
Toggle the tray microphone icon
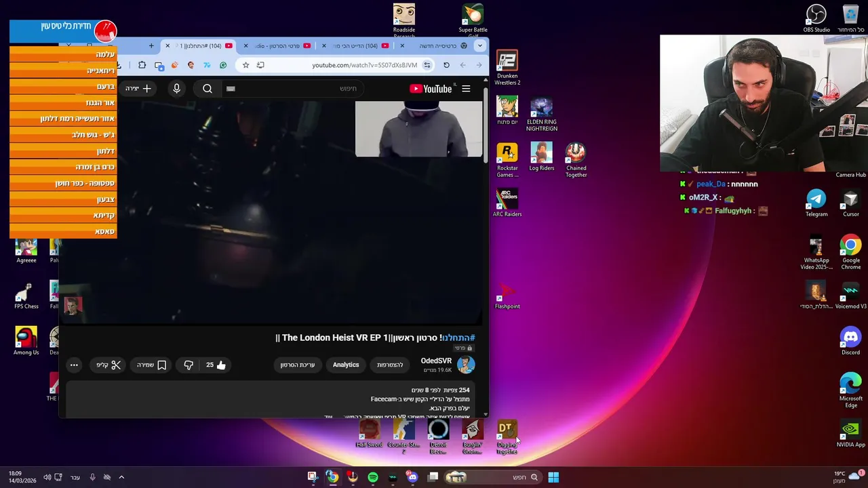[92, 477]
